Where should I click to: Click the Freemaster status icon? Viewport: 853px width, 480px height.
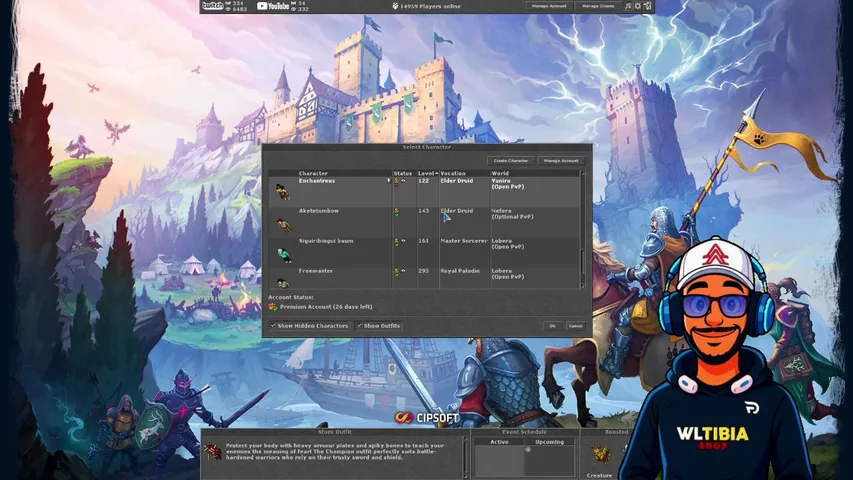[397, 272]
